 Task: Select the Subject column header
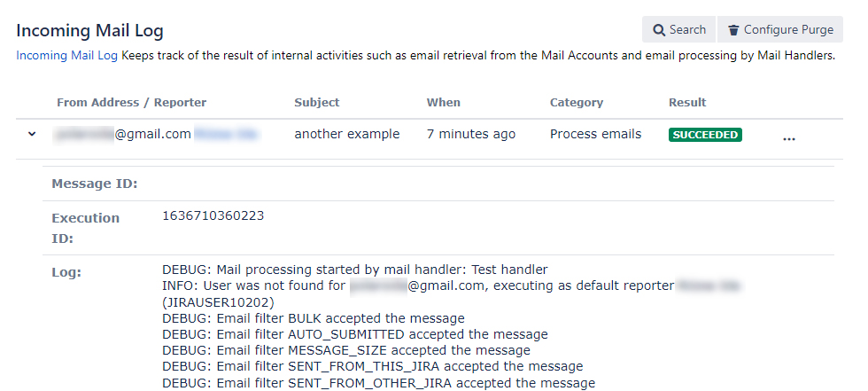click(317, 103)
